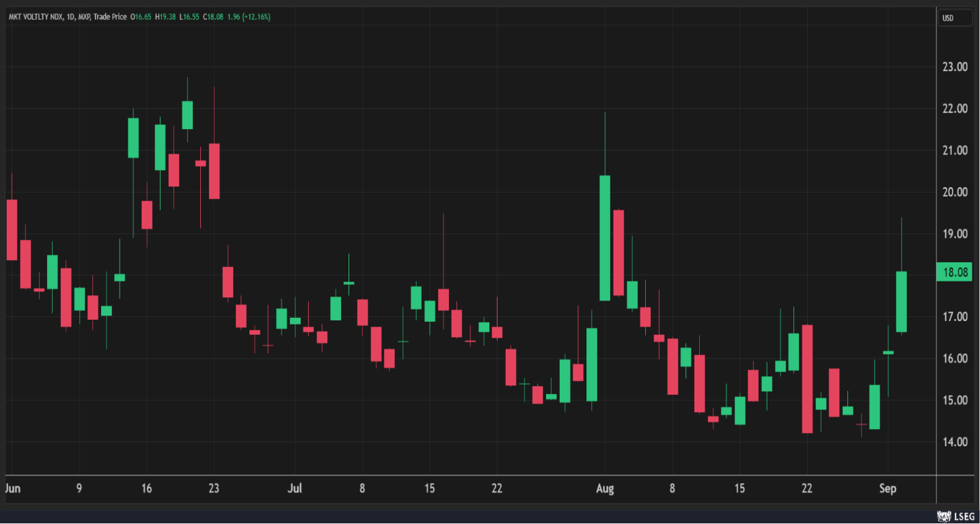
Task: Click the 16.00 price axis label
Action: click(x=955, y=359)
